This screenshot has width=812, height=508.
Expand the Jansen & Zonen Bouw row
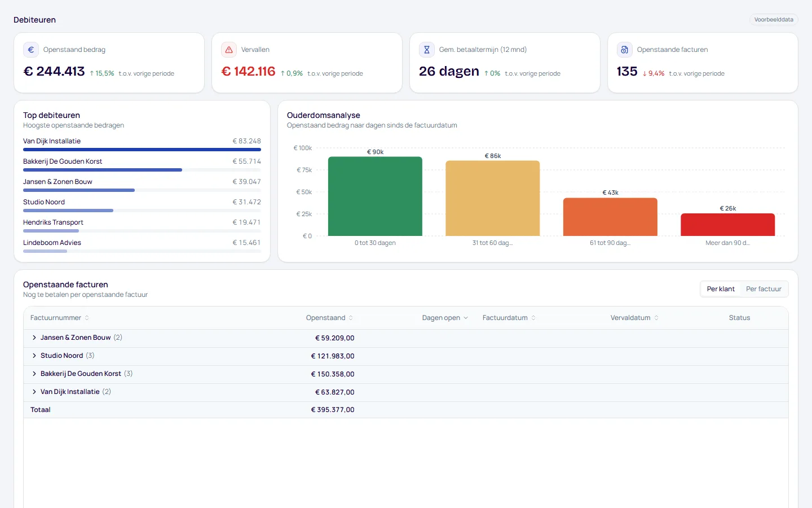tap(34, 338)
